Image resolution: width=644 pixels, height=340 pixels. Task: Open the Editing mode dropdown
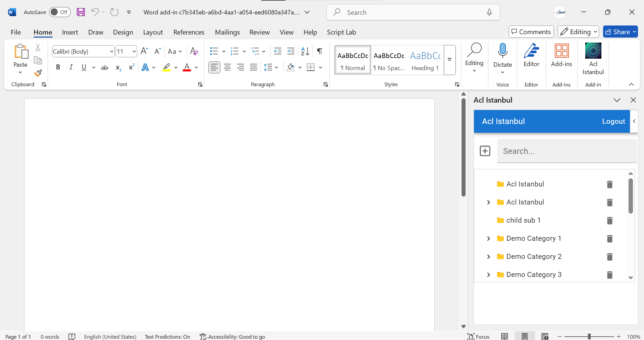coord(578,32)
